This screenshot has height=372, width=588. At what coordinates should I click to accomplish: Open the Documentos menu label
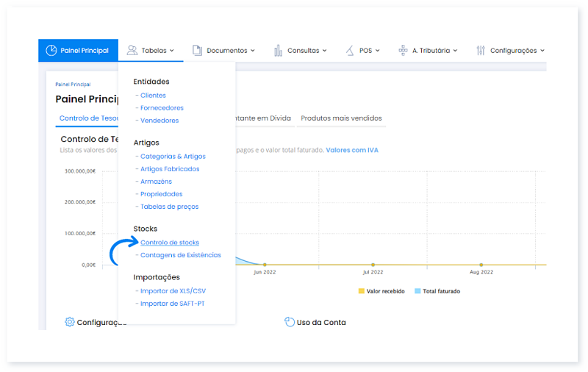pyautogui.click(x=227, y=50)
